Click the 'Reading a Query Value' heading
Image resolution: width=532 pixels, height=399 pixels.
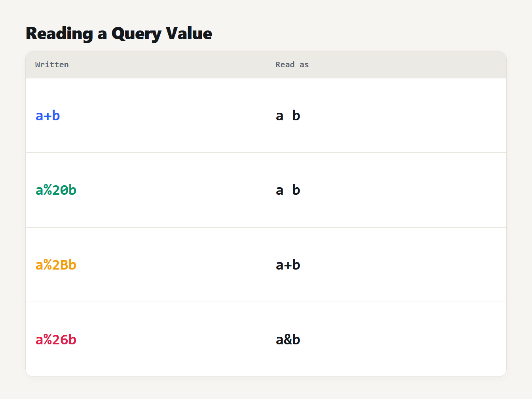[119, 34]
